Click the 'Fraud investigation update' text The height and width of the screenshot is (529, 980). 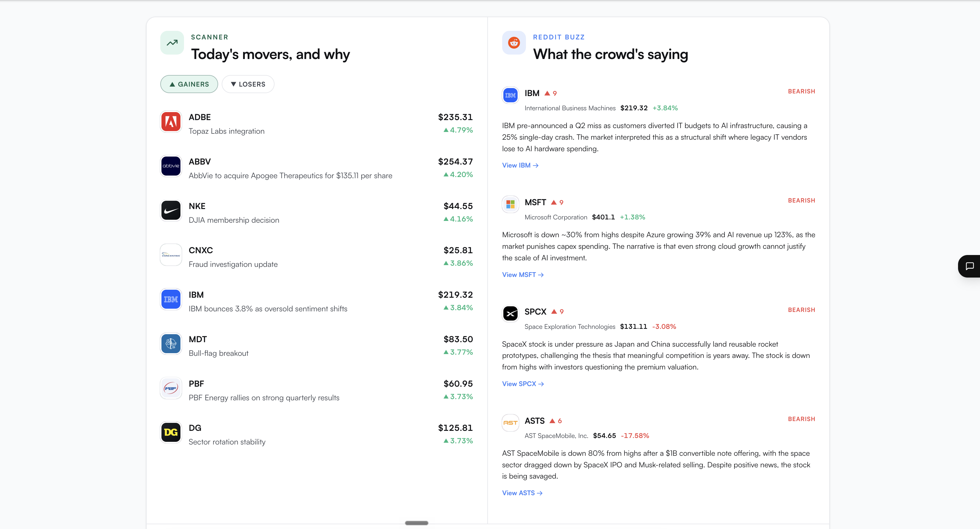point(233,264)
